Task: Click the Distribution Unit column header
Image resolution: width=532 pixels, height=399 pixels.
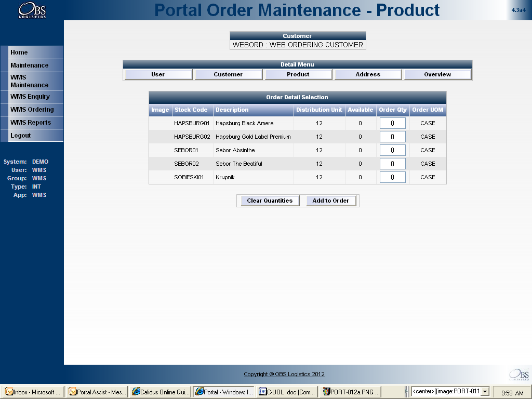Action: point(320,110)
